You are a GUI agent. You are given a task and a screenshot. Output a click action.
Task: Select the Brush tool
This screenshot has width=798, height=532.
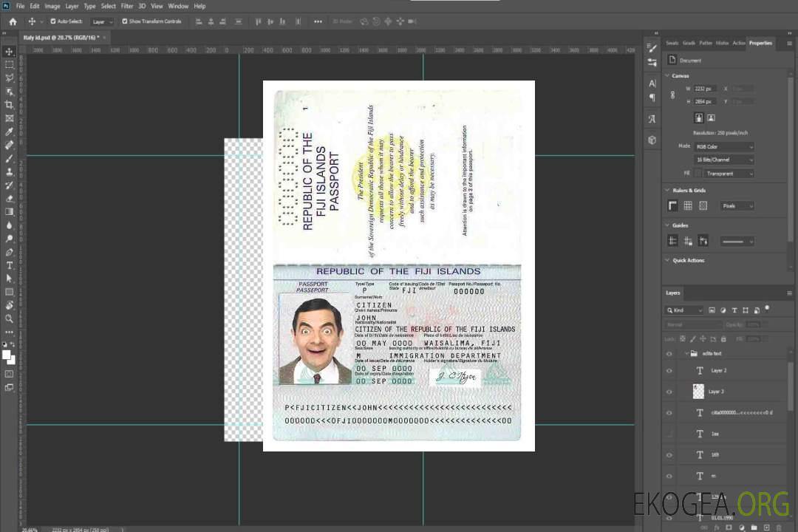pyautogui.click(x=9, y=158)
